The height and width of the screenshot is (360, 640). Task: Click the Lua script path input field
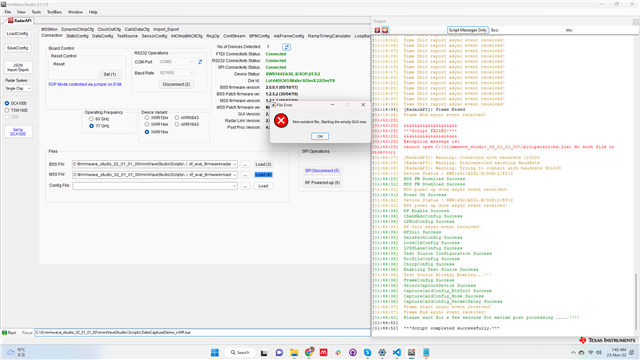pyautogui.click(x=202, y=333)
